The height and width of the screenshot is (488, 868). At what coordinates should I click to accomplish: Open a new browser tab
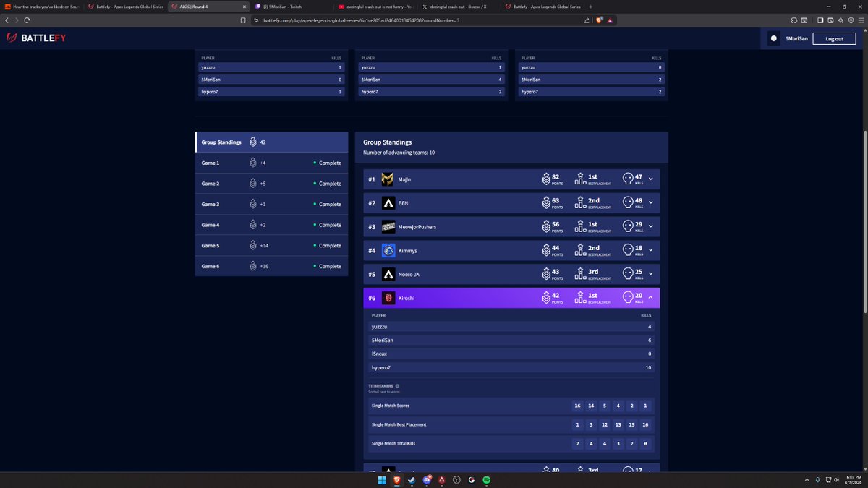(591, 7)
